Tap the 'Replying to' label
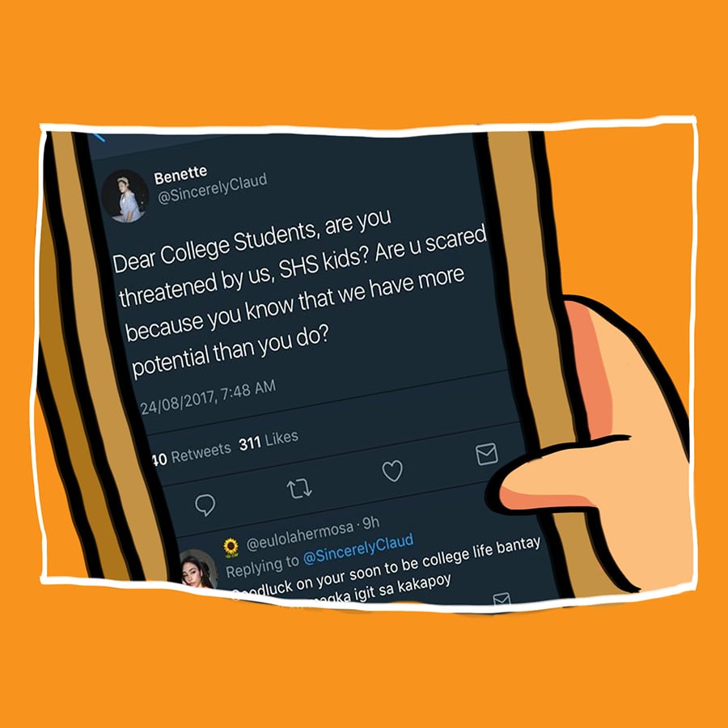Image resolution: width=728 pixels, height=728 pixels. tap(262, 566)
